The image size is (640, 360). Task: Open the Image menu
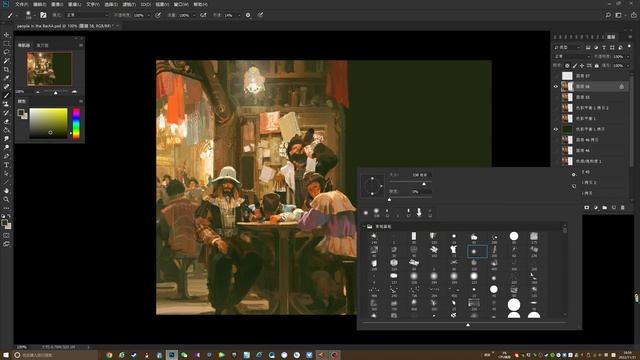pos(57,4)
